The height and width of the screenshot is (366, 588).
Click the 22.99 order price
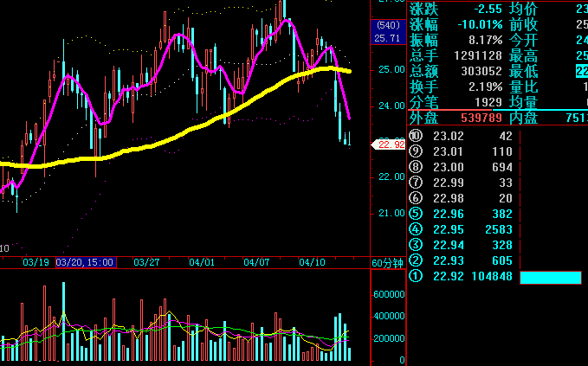point(449,183)
